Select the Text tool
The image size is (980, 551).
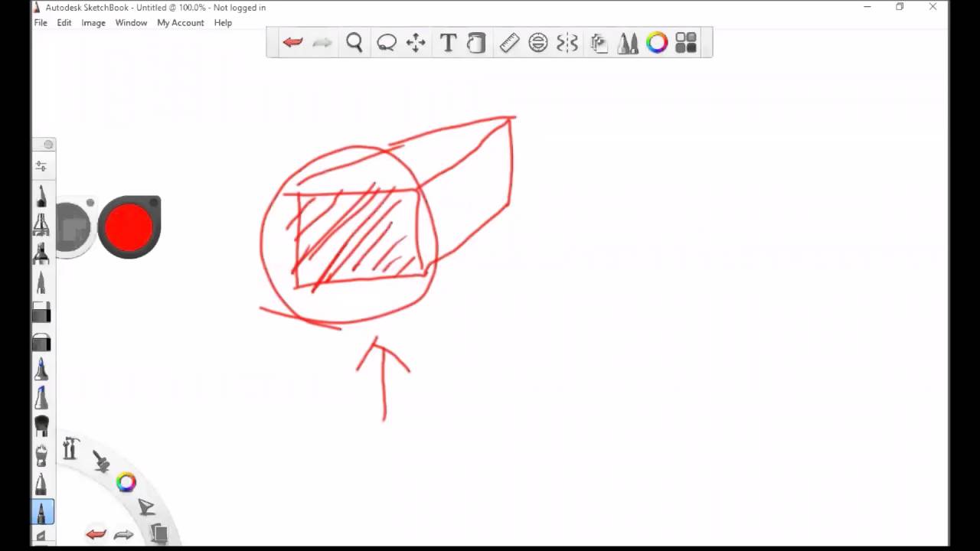(448, 43)
